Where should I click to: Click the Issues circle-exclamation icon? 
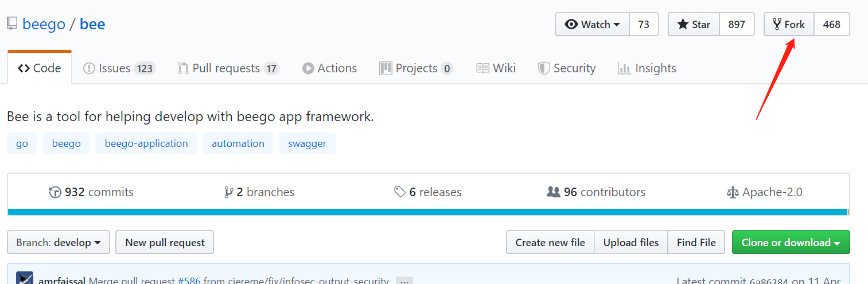89,68
